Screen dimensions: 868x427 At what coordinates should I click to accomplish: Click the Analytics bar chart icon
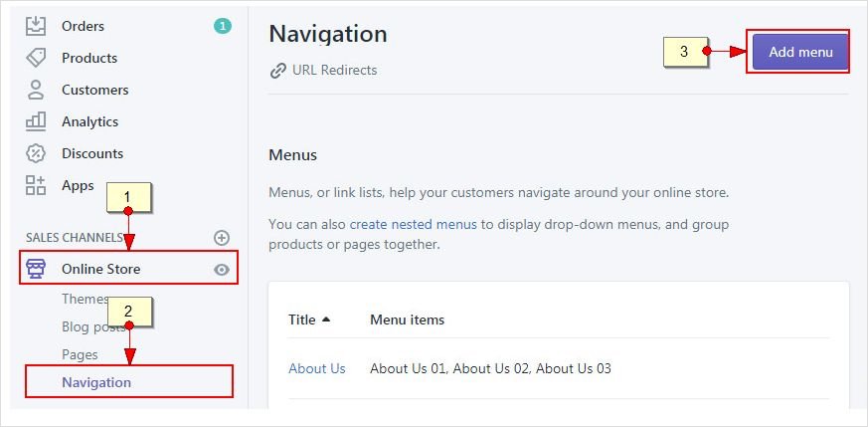[36, 121]
